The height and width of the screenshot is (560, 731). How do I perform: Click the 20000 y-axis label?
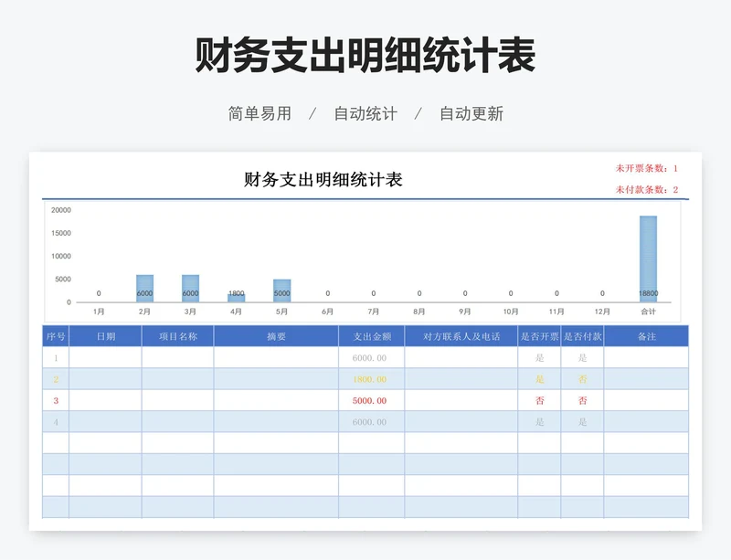tap(61, 210)
